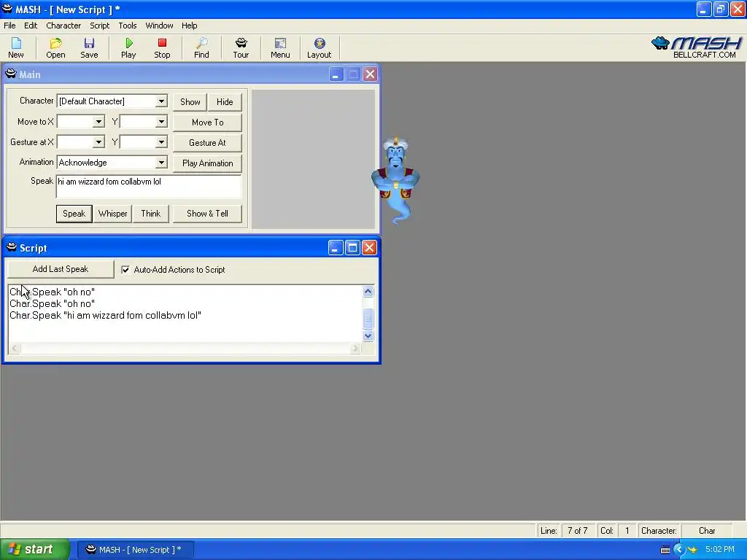Save the script using the Save icon
Viewport: 747px width, 560px height.
coord(89,47)
